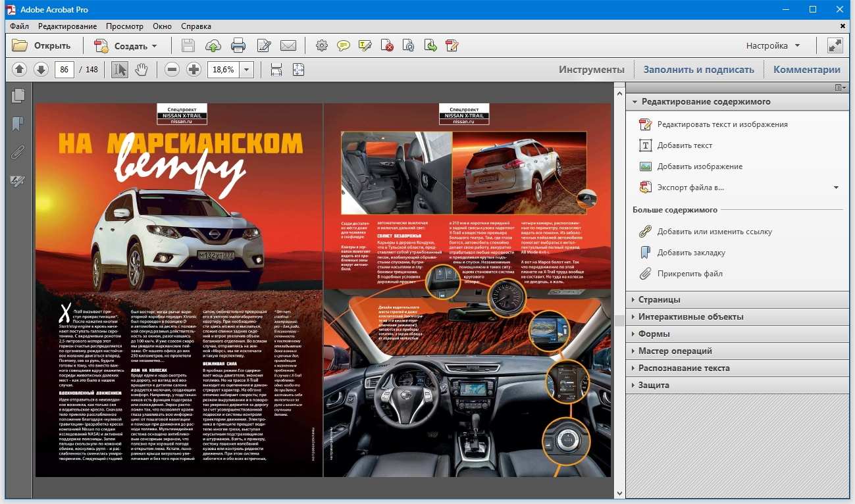Click the Print icon in toolbar
The height and width of the screenshot is (504, 855).
238,46
